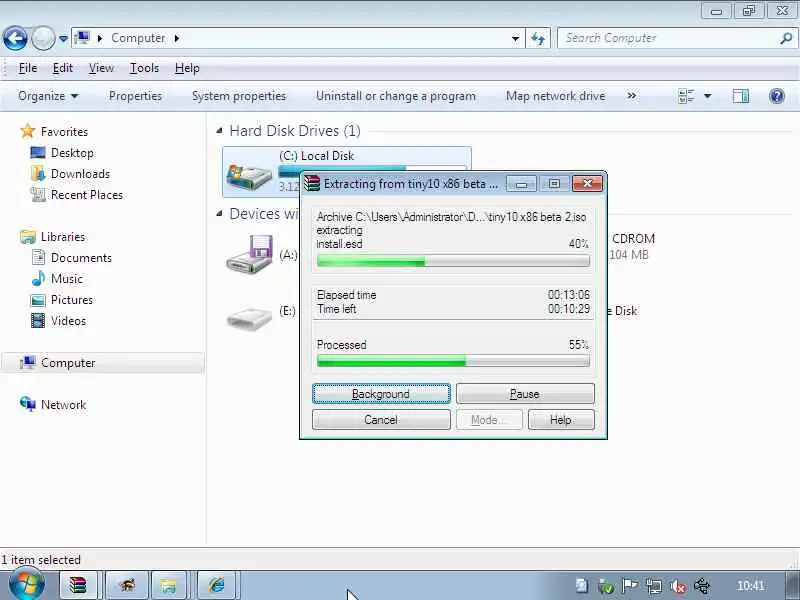
Task: Click Help in the extraction dialog
Action: coord(561,420)
